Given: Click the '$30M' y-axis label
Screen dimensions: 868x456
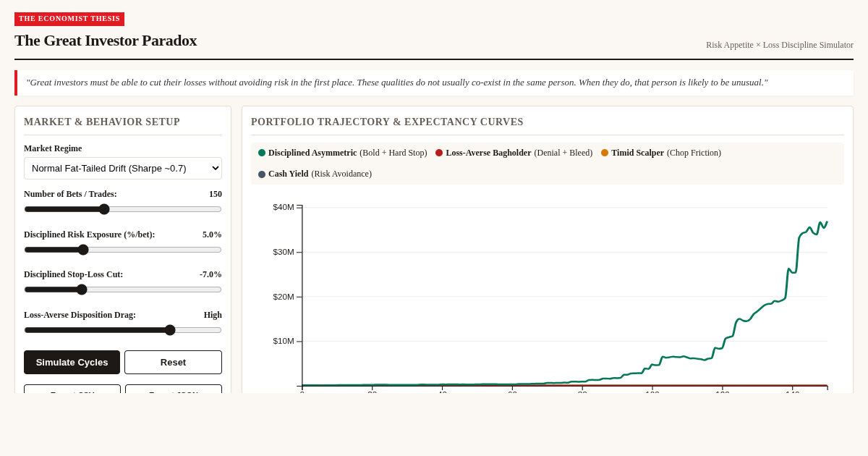Looking at the screenshot, I should [284, 252].
